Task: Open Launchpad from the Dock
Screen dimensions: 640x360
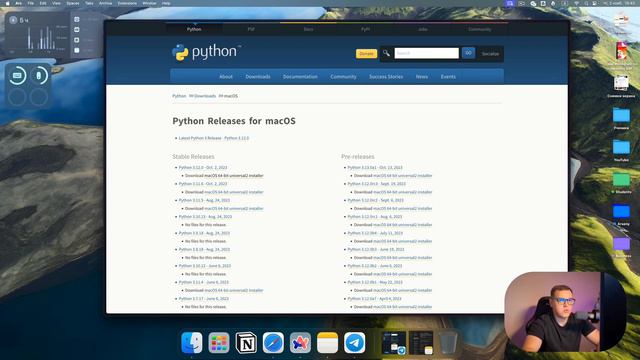Action: (x=219, y=342)
